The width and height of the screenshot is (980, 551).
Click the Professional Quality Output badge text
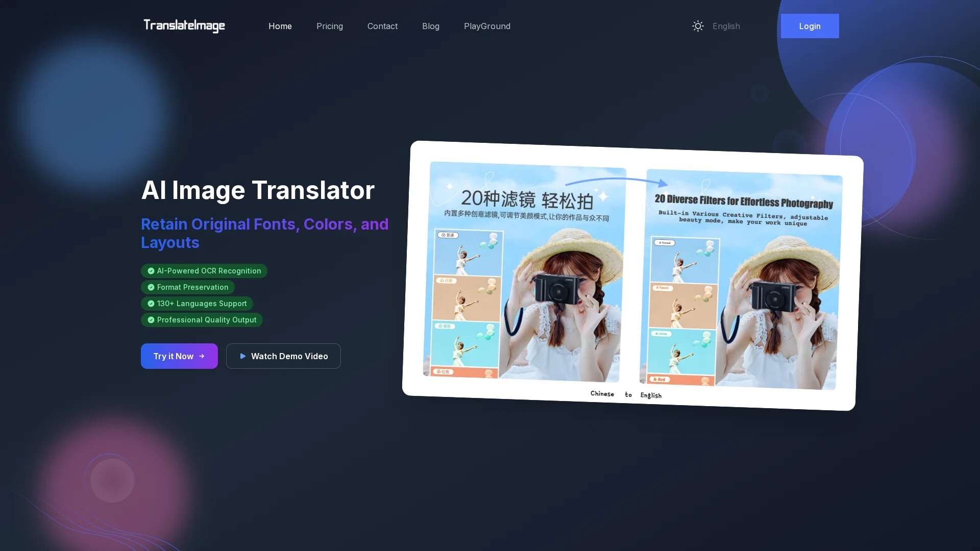click(x=207, y=320)
